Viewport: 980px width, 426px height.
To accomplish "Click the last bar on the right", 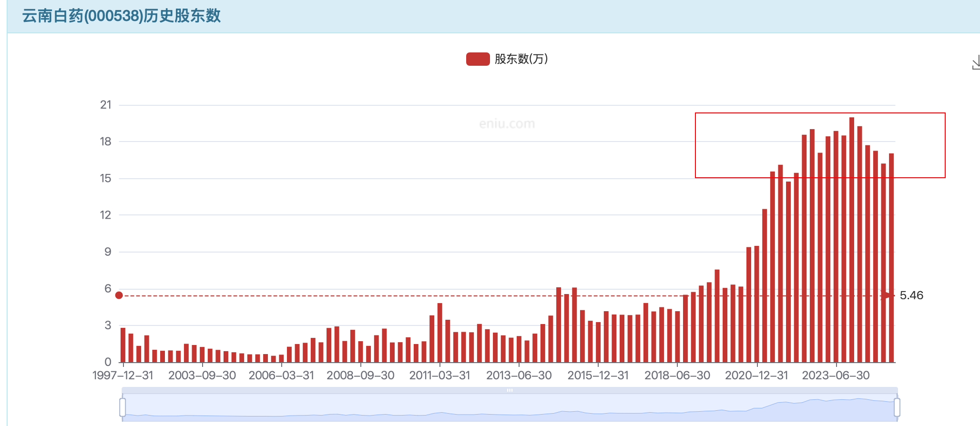I will coord(891,258).
